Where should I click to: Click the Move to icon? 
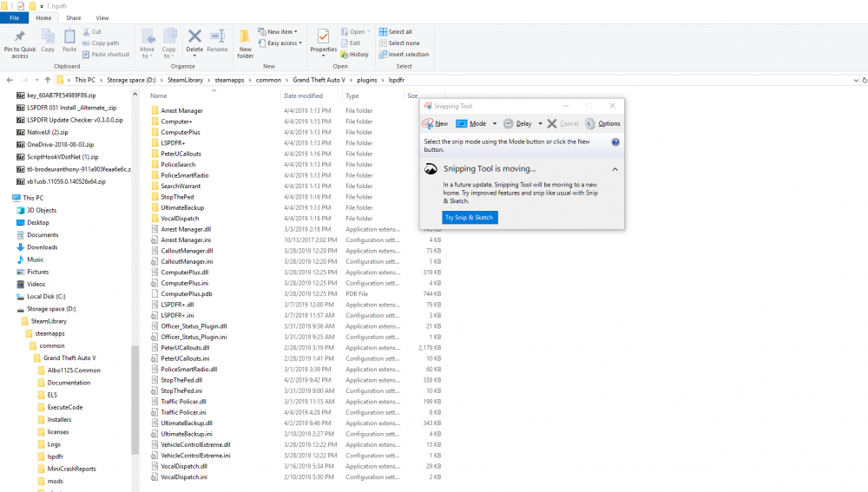(148, 37)
